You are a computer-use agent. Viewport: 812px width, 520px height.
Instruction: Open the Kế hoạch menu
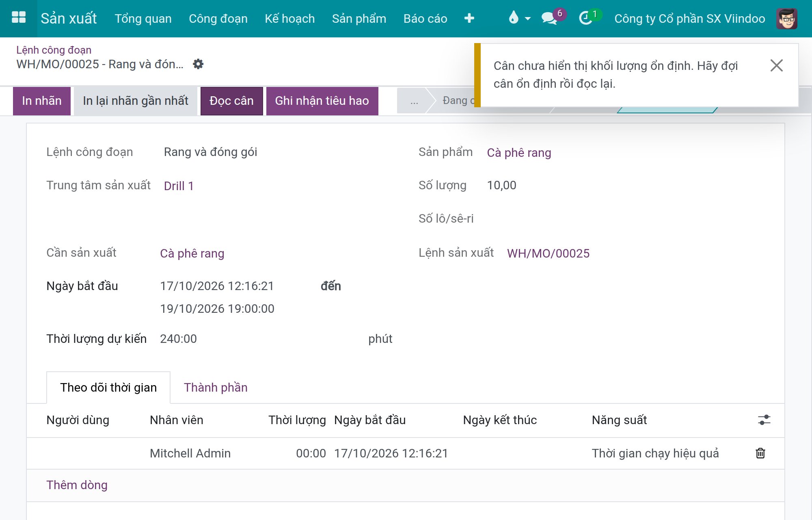click(289, 19)
